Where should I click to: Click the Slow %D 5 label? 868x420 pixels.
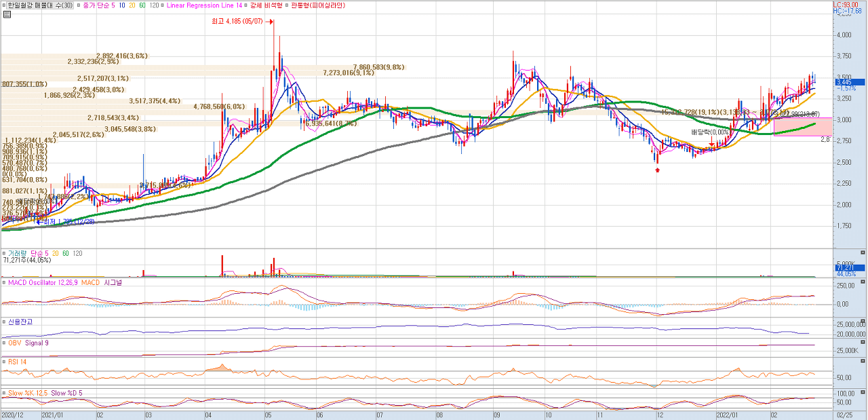coord(66,393)
